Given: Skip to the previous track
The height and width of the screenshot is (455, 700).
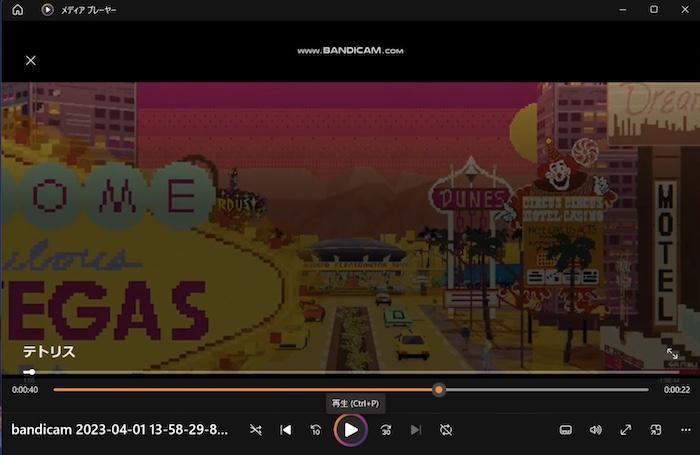Looking at the screenshot, I should tap(286, 430).
